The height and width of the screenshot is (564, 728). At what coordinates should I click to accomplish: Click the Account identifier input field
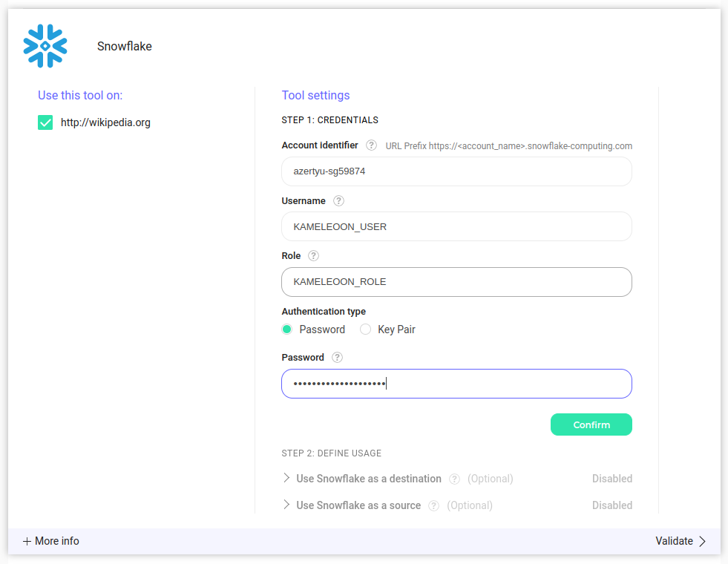click(x=456, y=171)
